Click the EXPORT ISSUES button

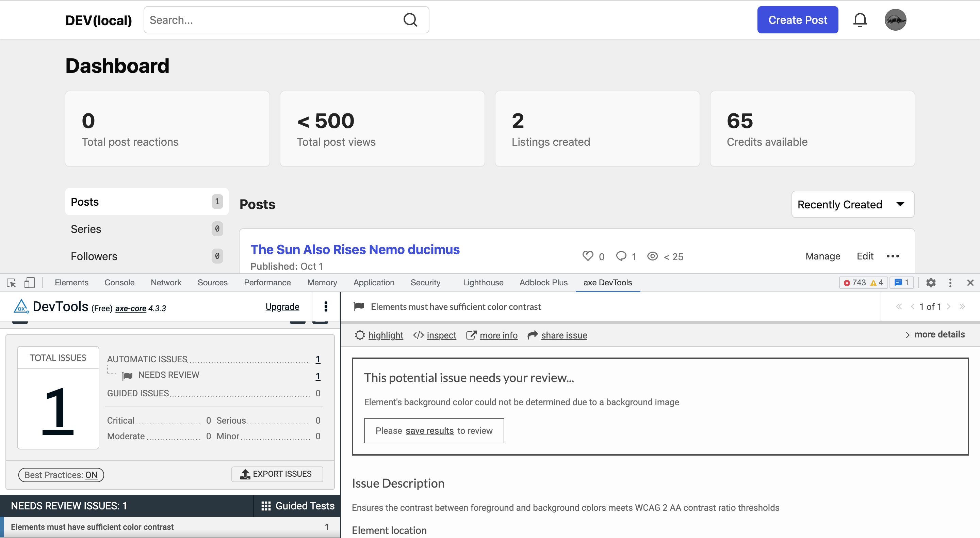click(277, 474)
